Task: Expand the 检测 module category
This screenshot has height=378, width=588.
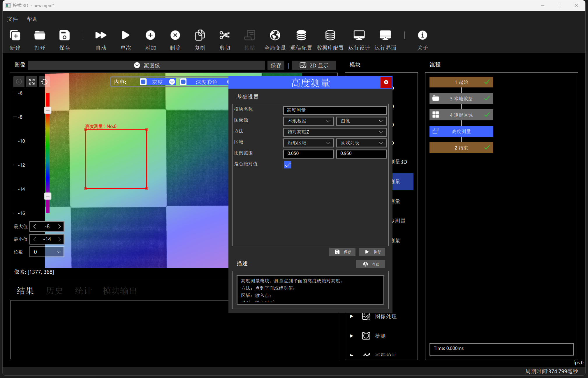Action: [352, 336]
